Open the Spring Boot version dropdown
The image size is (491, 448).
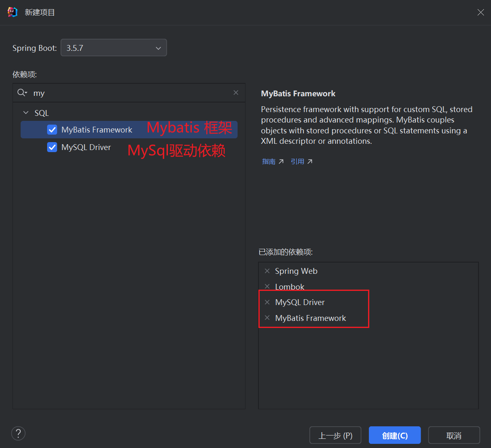(113, 48)
